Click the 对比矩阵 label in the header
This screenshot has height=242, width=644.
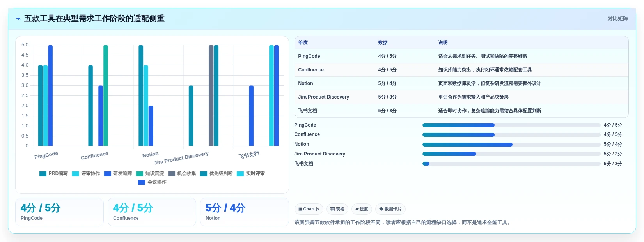(x=617, y=19)
